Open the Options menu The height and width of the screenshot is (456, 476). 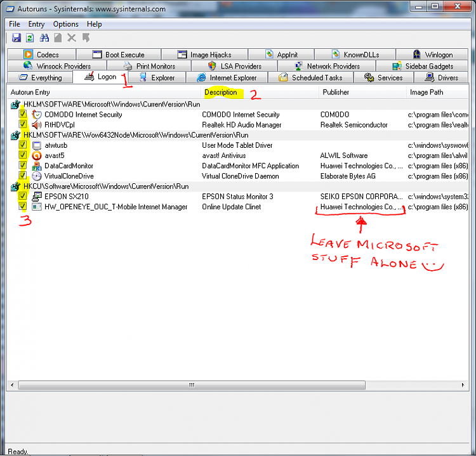click(65, 24)
